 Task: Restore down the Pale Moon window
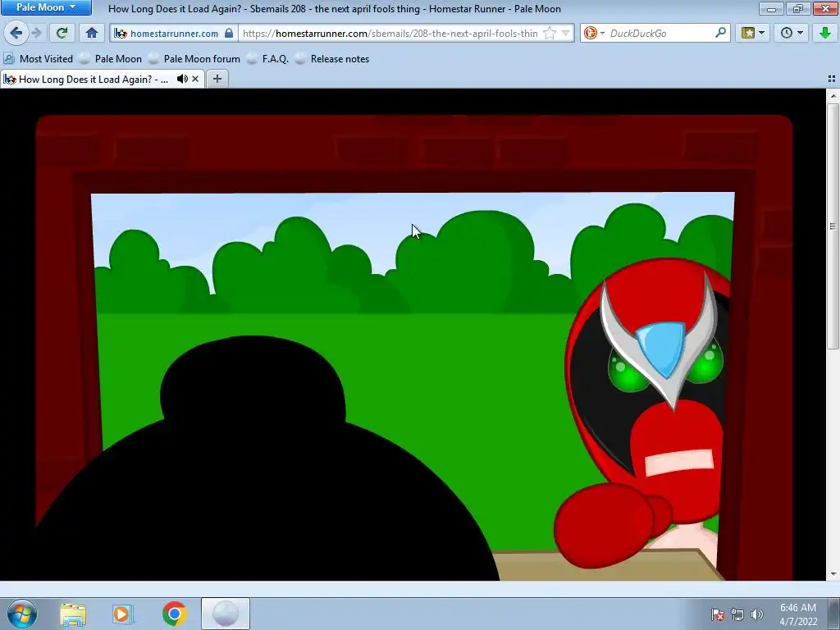[x=798, y=8]
